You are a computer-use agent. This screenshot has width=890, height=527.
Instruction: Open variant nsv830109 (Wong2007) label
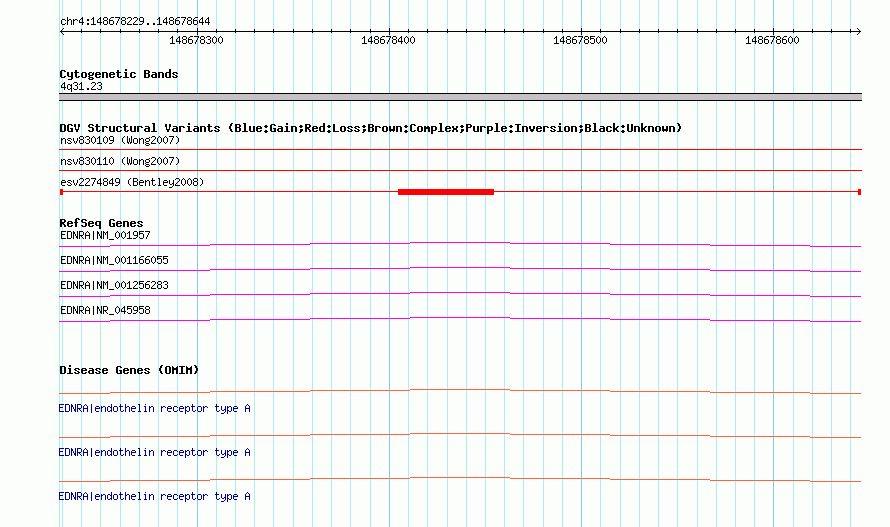120,140
